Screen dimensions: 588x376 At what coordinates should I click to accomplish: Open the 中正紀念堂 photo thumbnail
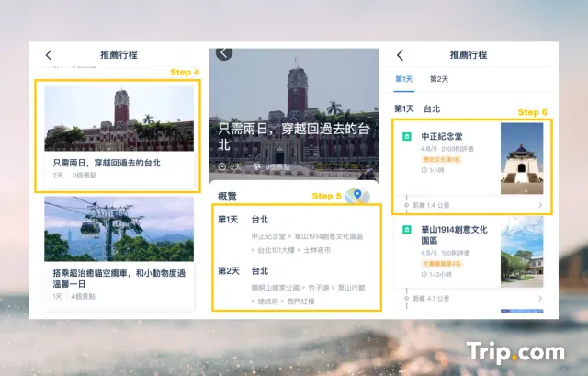[522, 158]
